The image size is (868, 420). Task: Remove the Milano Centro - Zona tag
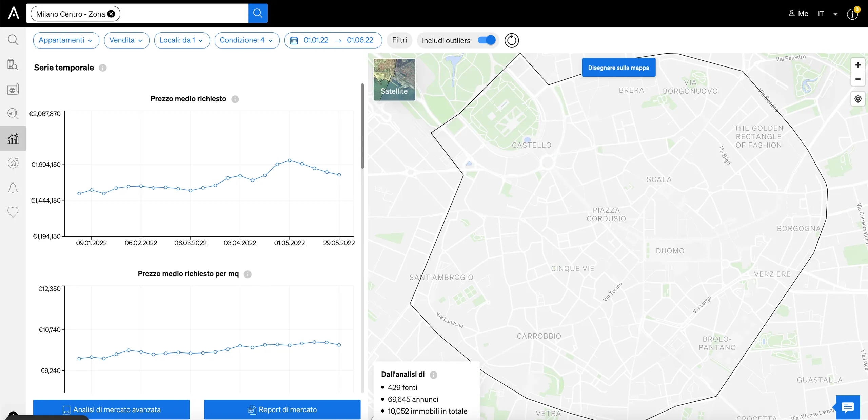(111, 14)
